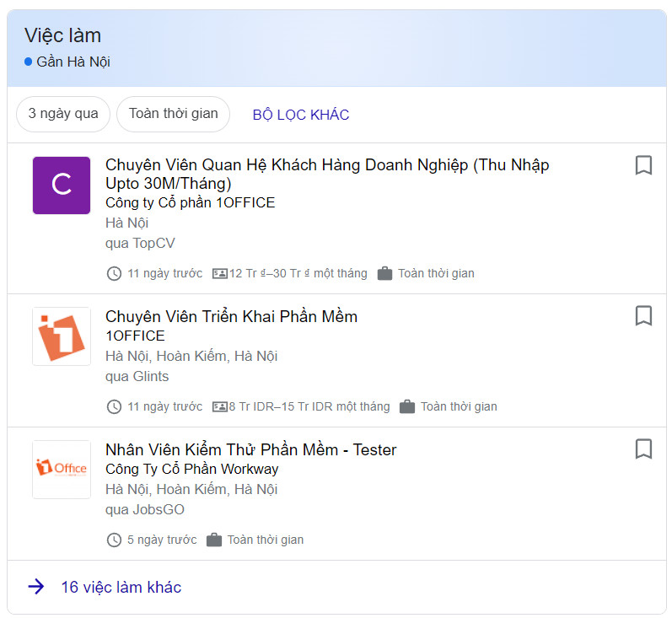Click the purple C company logo
This screenshot has height=618, width=672.
[x=62, y=185]
